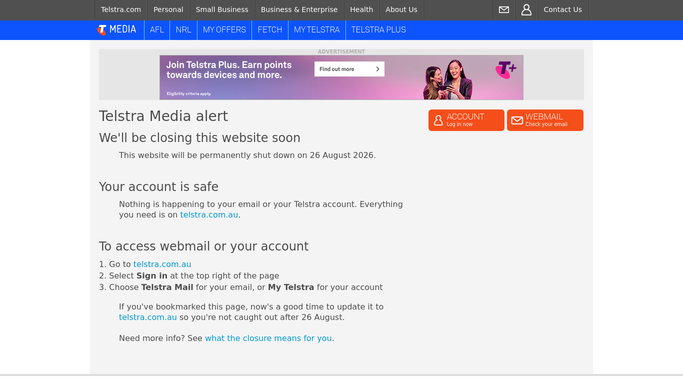Open the Personal menu item

point(168,10)
